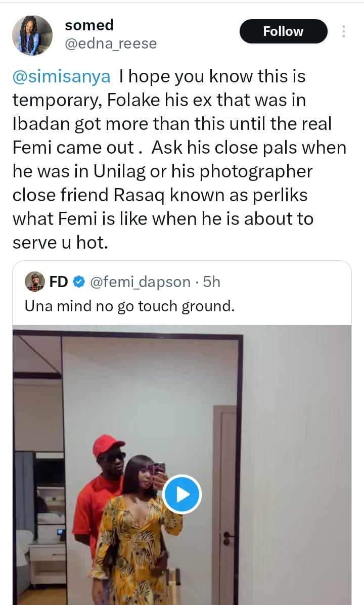Open the @simisanya mention link
Image resolution: width=364 pixels, height=605 pixels.
click(61, 76)
